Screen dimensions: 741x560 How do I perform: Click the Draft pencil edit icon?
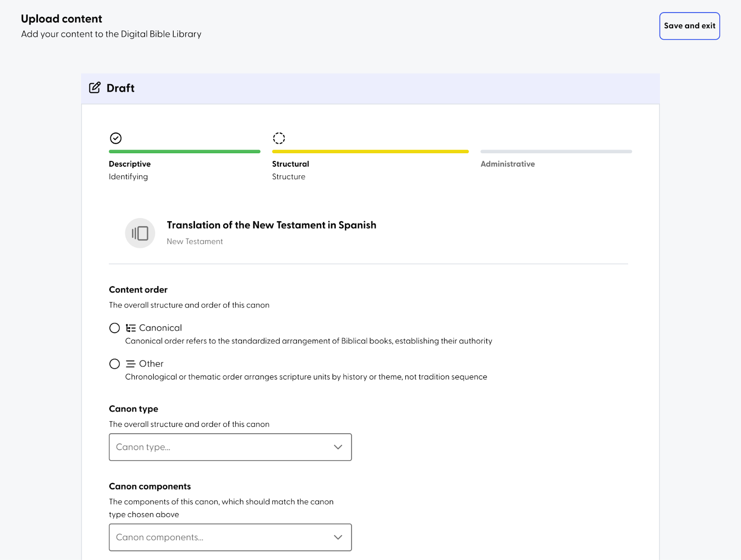(x=95, y=88)
